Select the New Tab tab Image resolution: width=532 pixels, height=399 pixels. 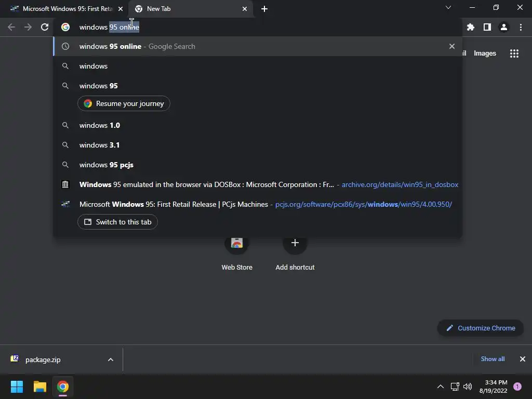click(190, 9)
